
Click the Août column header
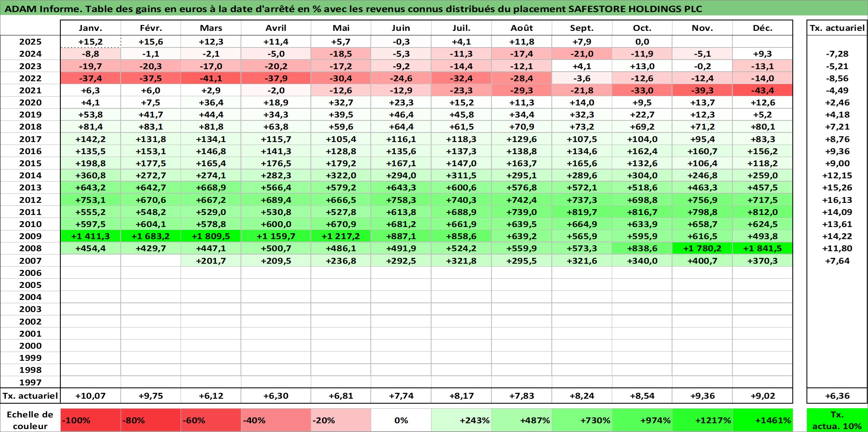522,28
